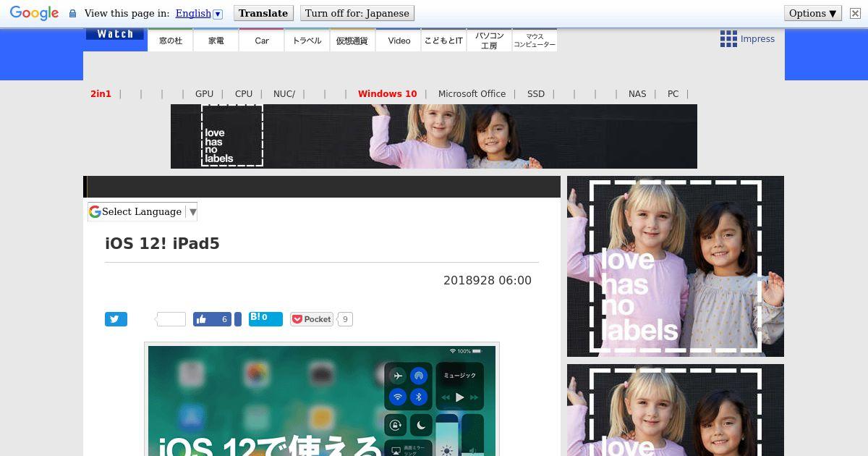
Task: Open the マウスコンピューター site tab
Action: coord(535,41)
